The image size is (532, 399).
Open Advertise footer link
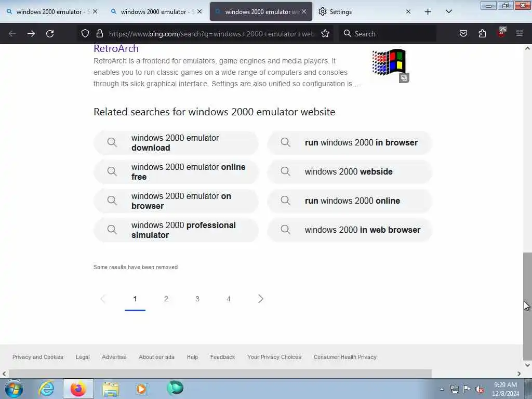point(114,357)
